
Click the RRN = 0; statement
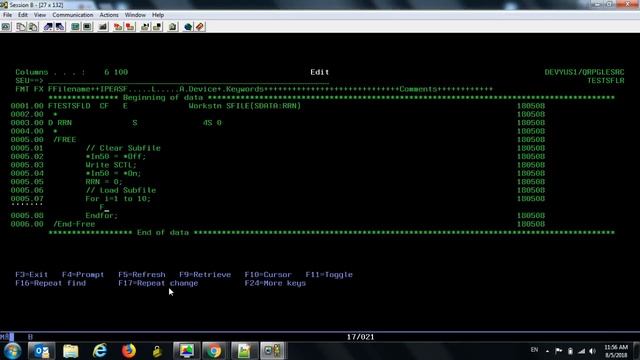click(104, 182)
